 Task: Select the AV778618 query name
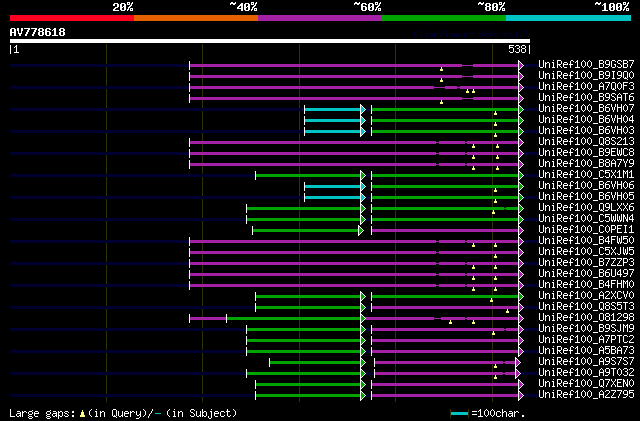pyautogui.click(x=38, y=32)
